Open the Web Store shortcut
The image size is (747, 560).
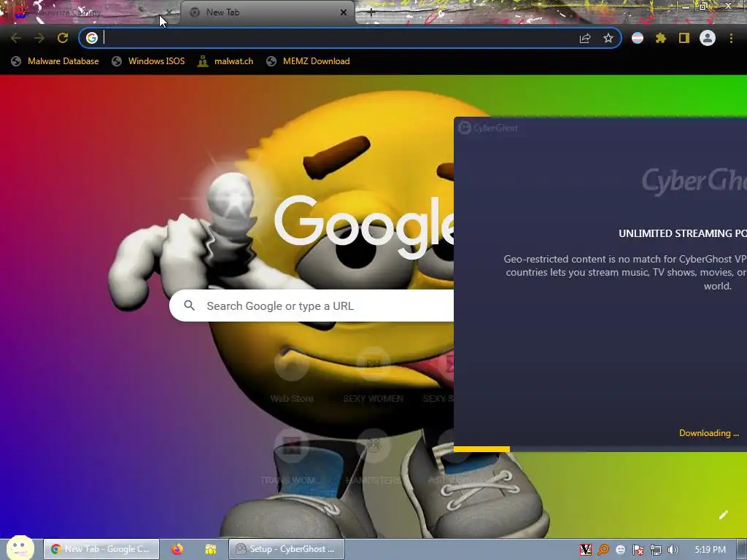coord(292,375)
